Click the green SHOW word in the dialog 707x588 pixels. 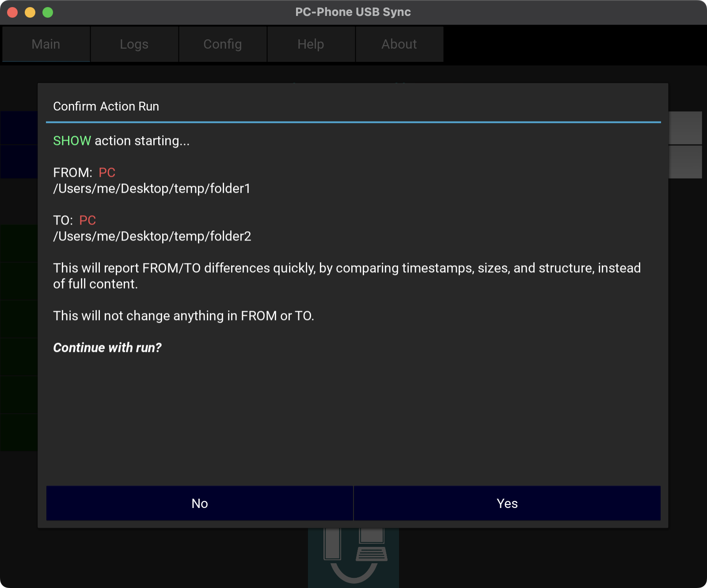[x=72, y=141]
